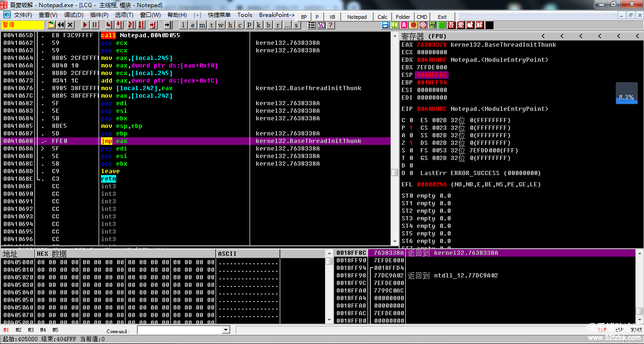Launch Notepad via the Notepad button
The image size is (644, 344).
357,17
